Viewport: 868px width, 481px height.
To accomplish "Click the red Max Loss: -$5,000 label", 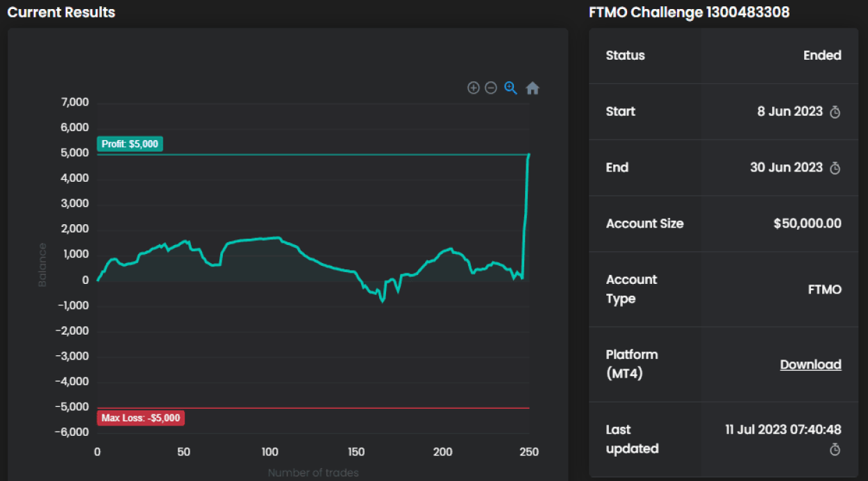I will [x=141, y=418].
